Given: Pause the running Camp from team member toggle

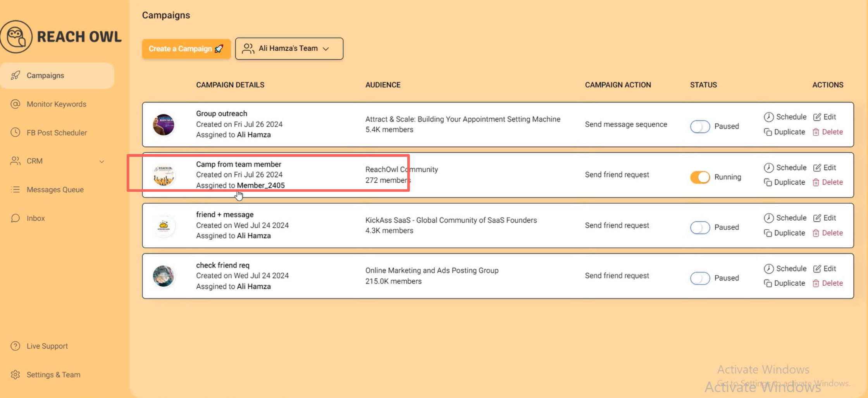Looking at the screenshot, I should click(700, 177).
